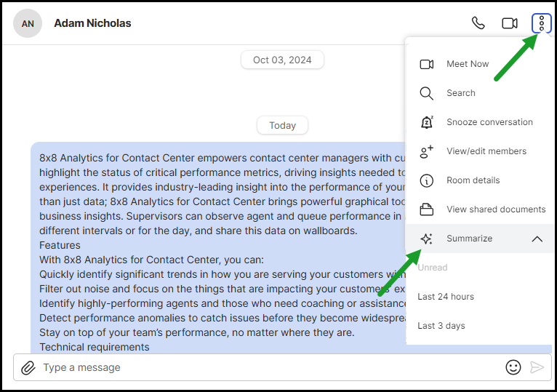Click the Search magnifier icon in menu
557x392 pixels.
point(426,93)
